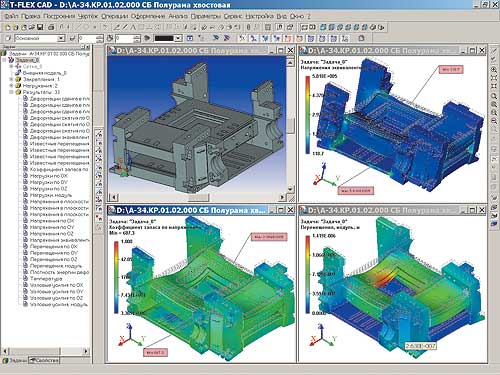This screenshot has width=500, height=375.
Task: Expand the Сетка_0 tree node
Action: pyautogui.click(x=11, y=66)
